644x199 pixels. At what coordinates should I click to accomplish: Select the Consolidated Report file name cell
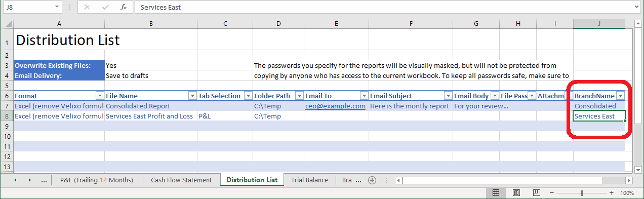pyautogui.click(x=151, y=106)
